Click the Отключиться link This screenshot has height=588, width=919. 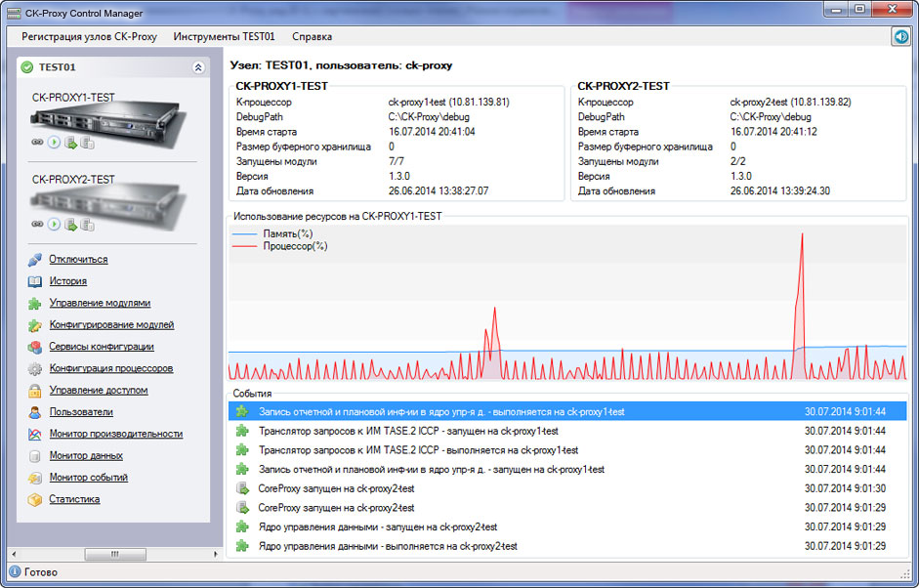(78, 260)
